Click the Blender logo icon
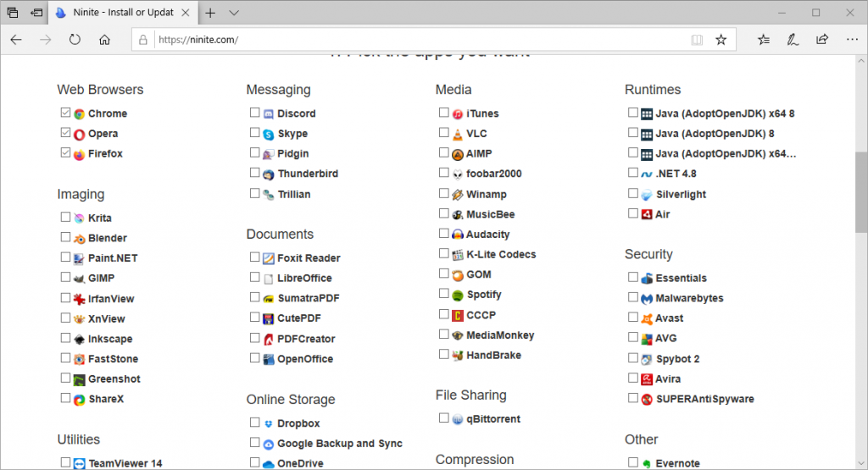 [79, 239]
